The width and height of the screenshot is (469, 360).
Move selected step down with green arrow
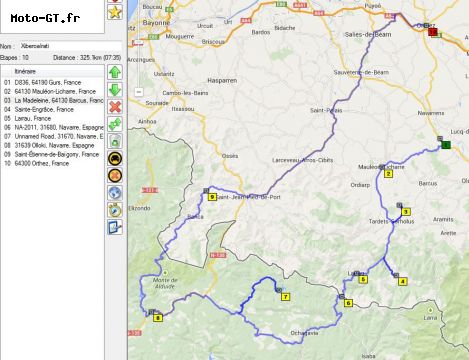click(x=115, y=89)
